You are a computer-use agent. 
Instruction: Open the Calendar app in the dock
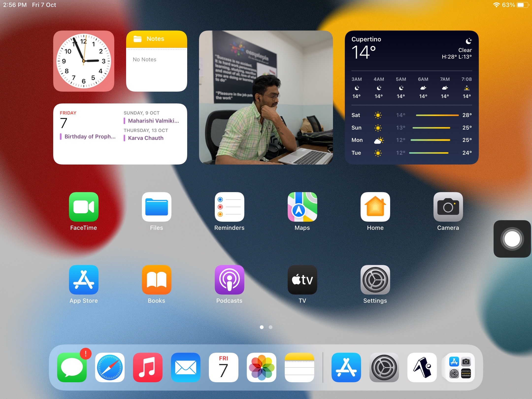coord(224,367)
